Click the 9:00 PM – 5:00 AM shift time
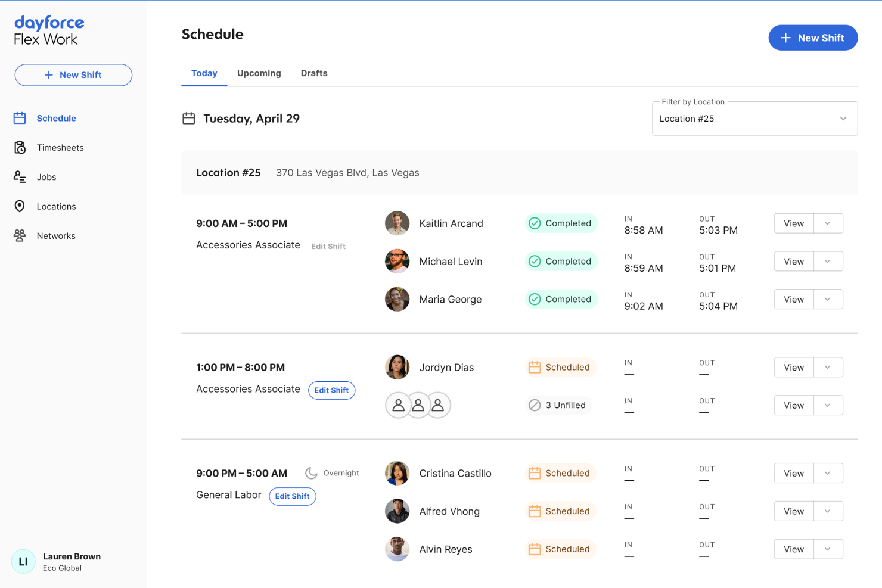This screenshot has height=588, width=882. pos(241,473)
